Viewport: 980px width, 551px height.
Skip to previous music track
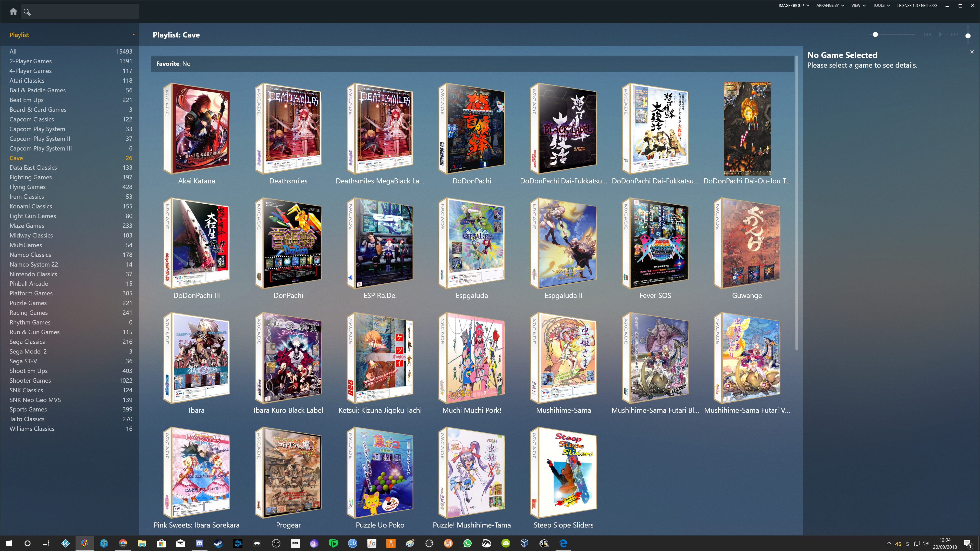point(927,35)
